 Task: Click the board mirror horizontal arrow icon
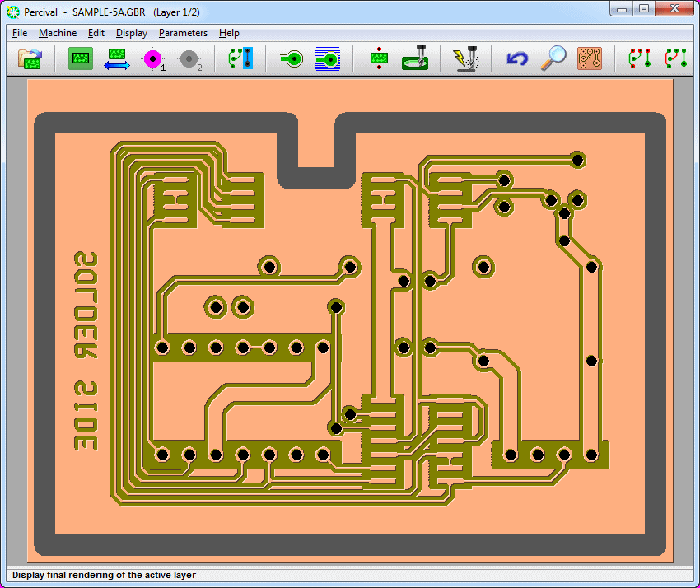[x=116, y=59]
